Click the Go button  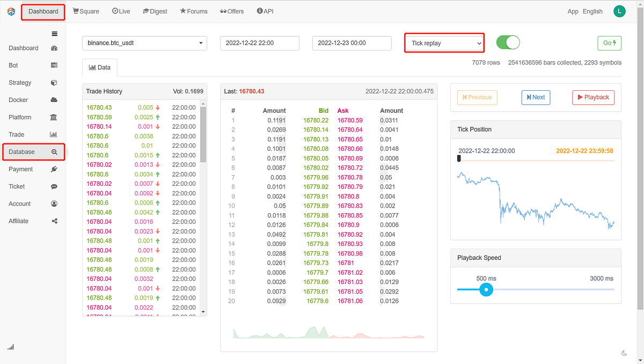609,43
